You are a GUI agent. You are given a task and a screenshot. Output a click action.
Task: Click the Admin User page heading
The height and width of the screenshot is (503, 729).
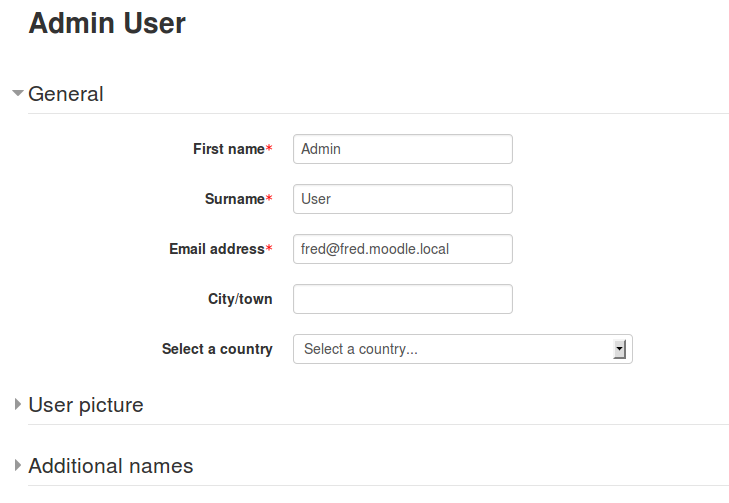(x=107, y=23)
